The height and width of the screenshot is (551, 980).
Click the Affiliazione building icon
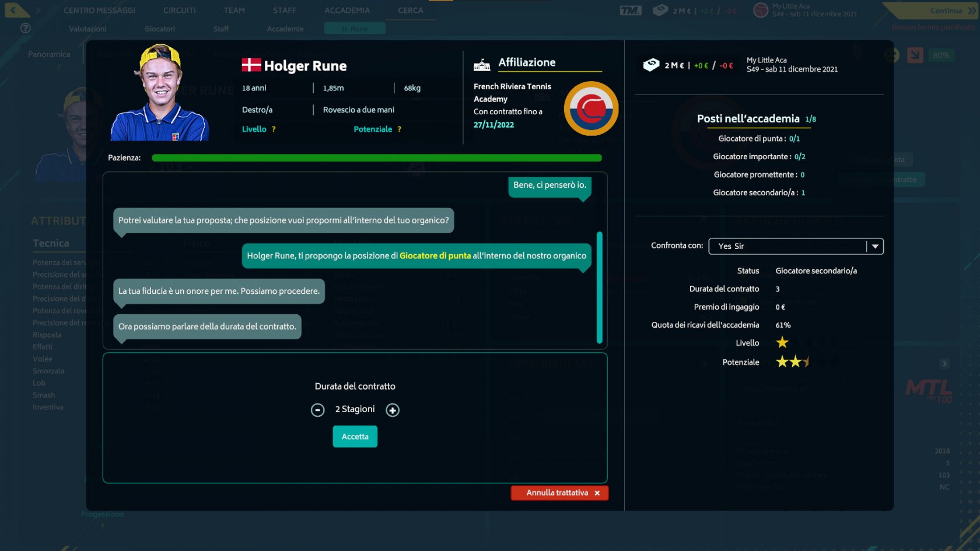pos(482,64)
